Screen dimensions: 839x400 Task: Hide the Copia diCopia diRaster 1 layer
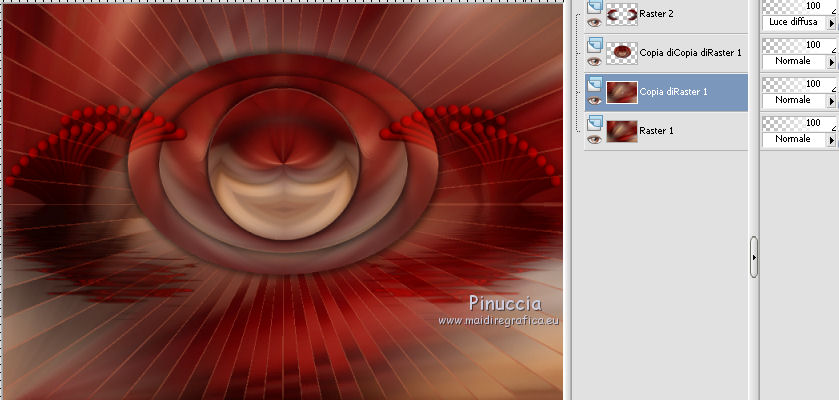point(594,61)
